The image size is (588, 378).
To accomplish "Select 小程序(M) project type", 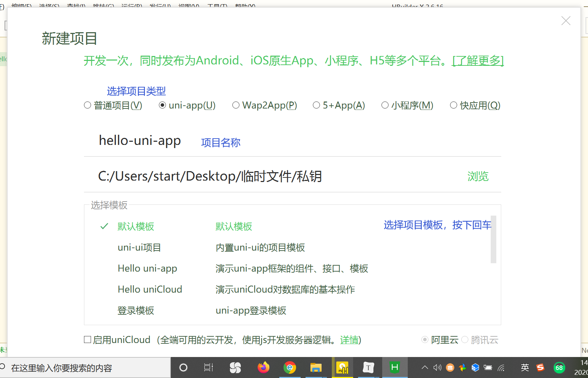I will (x=407, y=105).
